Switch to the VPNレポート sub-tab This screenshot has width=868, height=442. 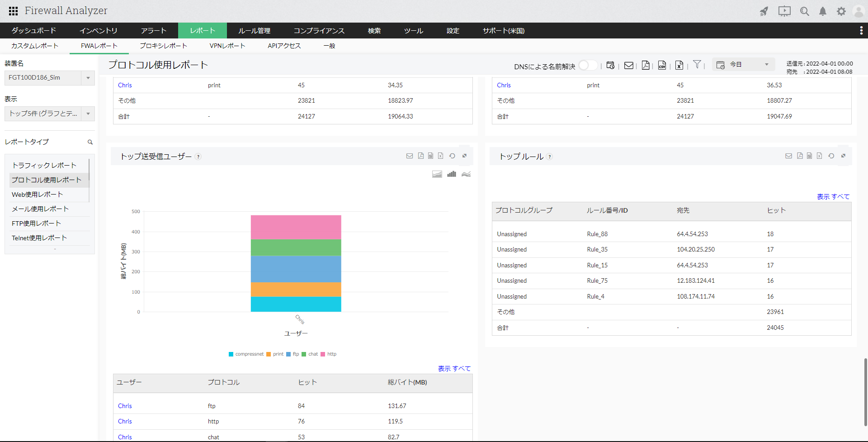tap(227, 46)
